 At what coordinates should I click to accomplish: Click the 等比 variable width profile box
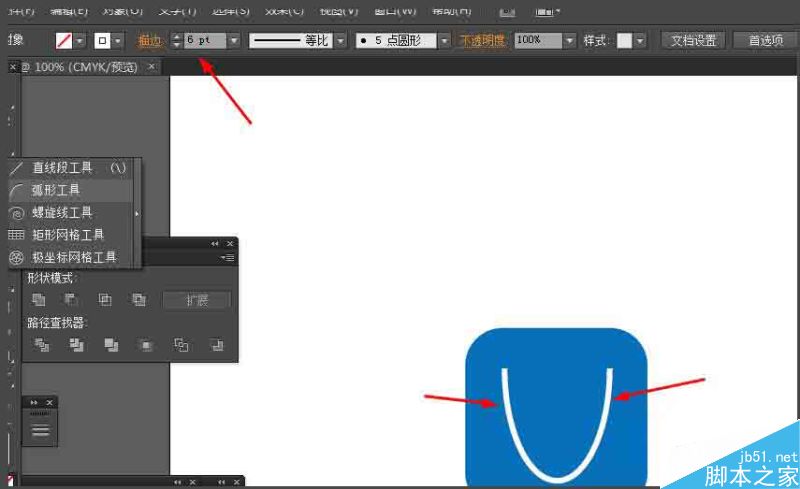(x=291, y=40)
